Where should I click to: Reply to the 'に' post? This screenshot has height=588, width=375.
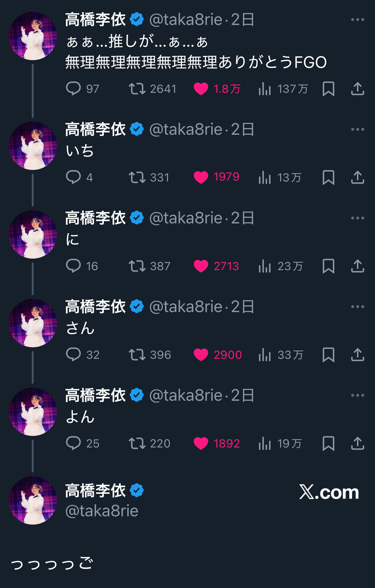point(73,266)
